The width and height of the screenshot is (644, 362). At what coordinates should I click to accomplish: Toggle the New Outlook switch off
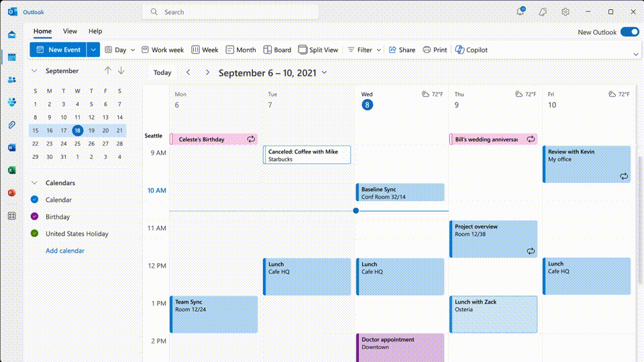point(630,32)
